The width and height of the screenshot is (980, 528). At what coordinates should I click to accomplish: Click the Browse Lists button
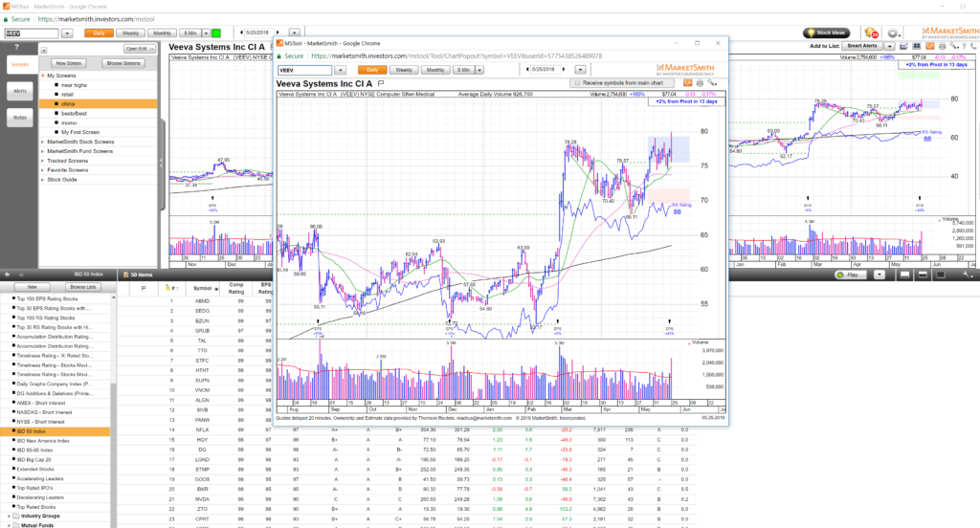click(82, 287)
